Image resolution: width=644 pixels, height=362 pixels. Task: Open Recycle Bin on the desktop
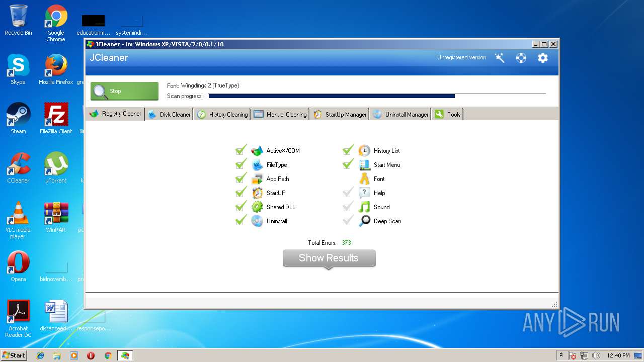click(x=18, y=20)
